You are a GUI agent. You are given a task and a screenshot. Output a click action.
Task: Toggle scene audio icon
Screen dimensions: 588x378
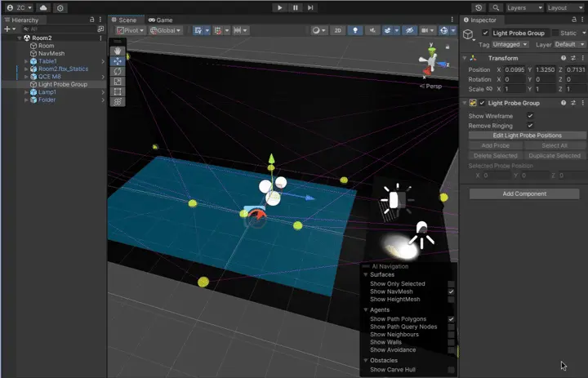(372, 30)
